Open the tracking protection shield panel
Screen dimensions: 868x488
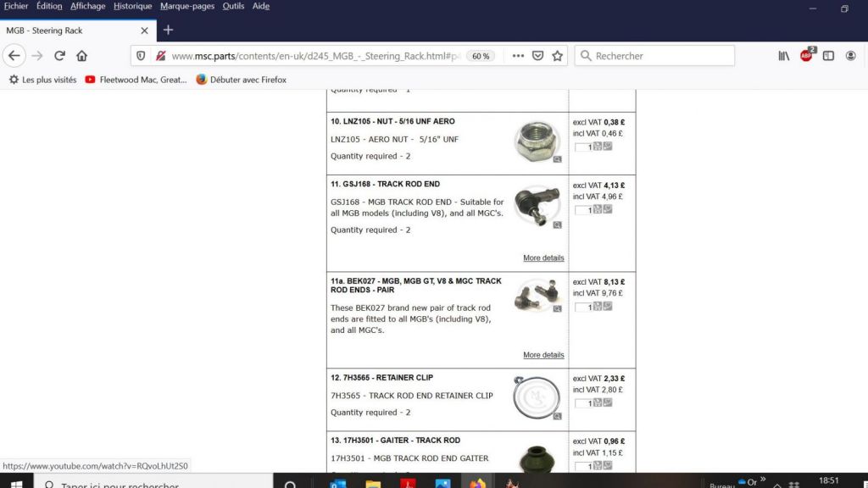tap(141, 56)
